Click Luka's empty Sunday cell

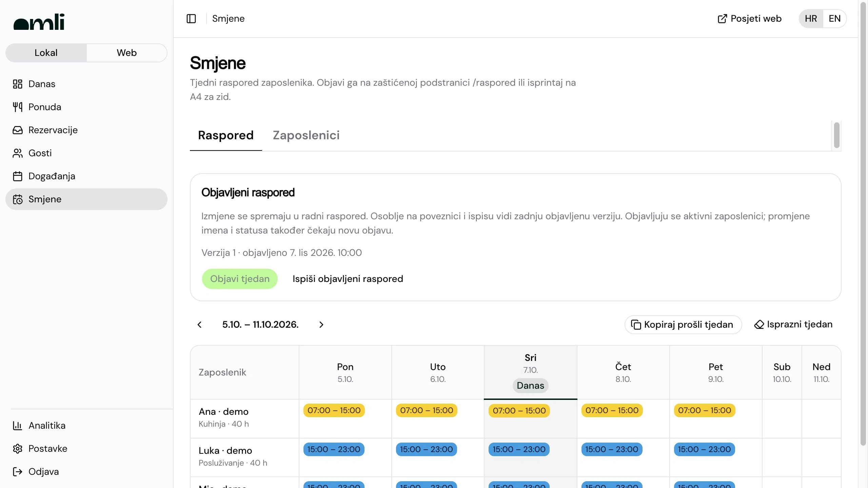pos(821,457)
